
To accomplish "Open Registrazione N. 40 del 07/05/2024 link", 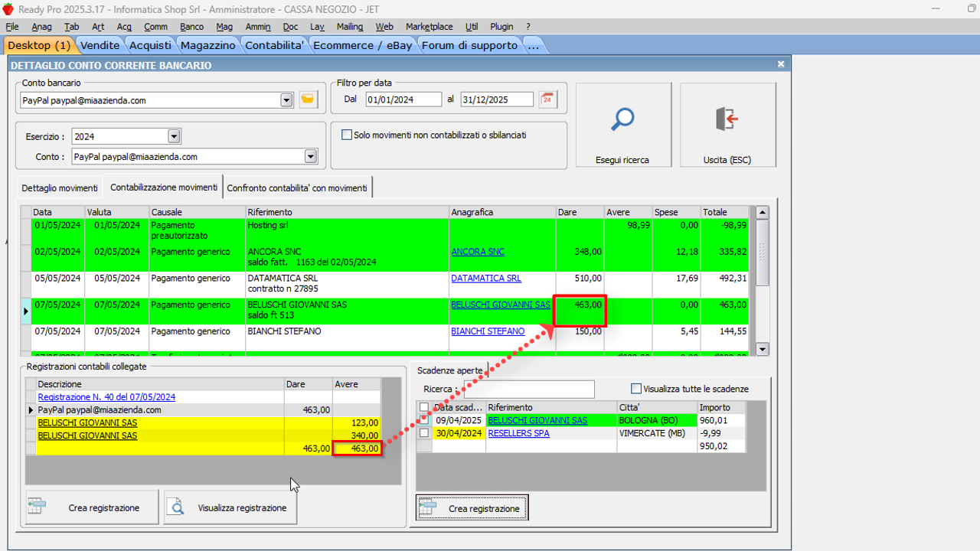I will [x=106, y=397].
